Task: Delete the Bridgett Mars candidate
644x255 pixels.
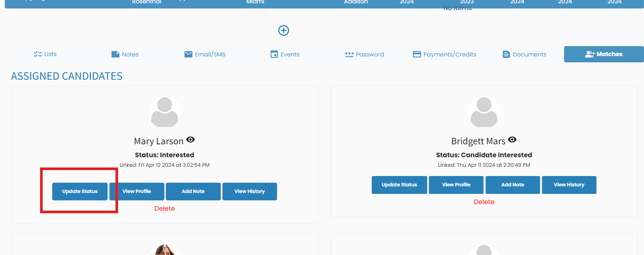Action: tap(484, 202)
